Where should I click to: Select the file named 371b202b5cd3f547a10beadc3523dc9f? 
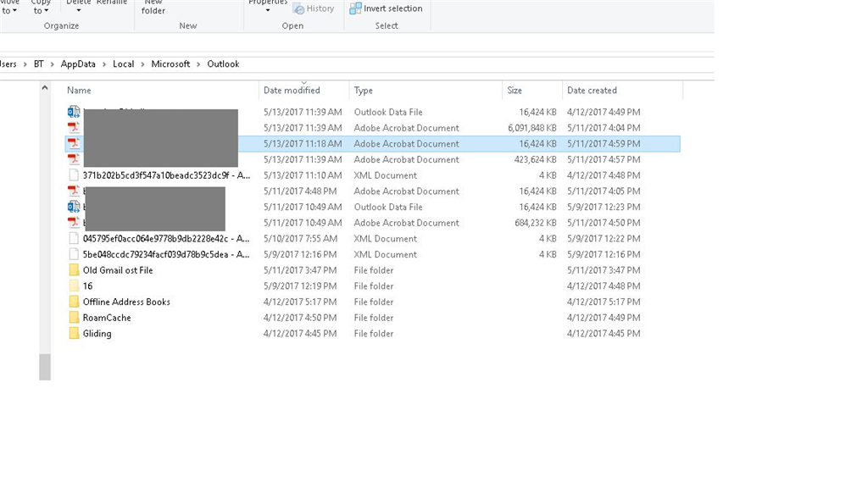(166, 175)
